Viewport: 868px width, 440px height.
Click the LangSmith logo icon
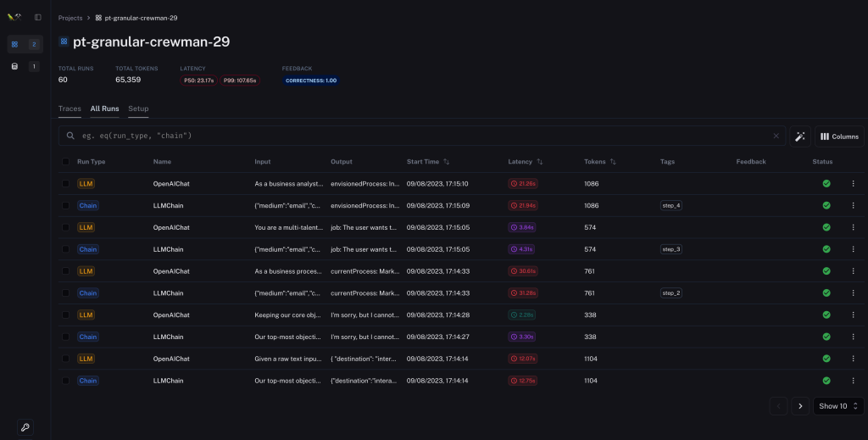coord(14,17)
